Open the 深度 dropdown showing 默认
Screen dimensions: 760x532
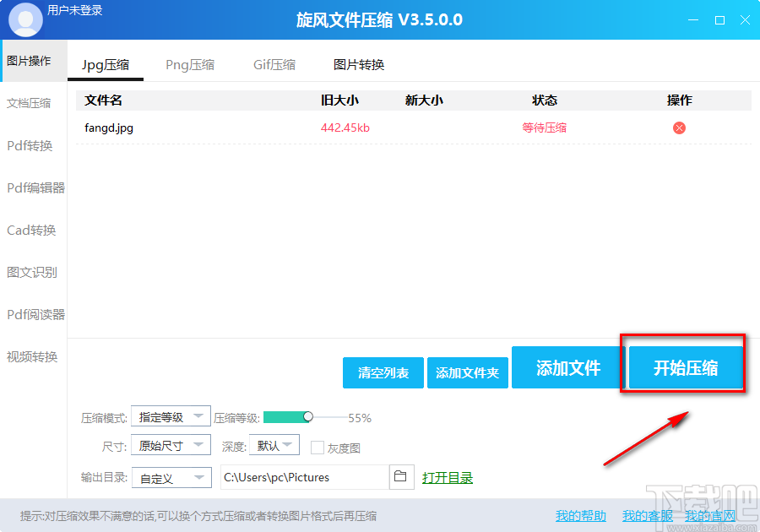point(274,445)
